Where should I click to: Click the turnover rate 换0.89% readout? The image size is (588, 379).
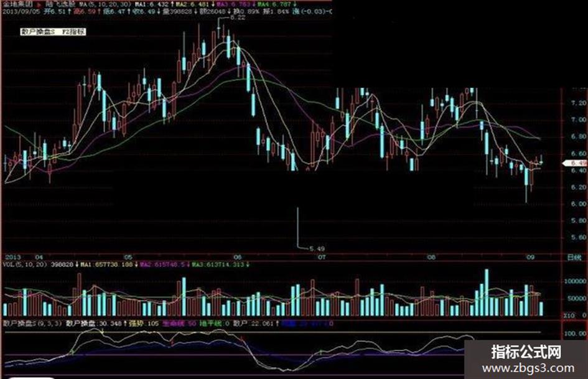[x=246, y=12]
